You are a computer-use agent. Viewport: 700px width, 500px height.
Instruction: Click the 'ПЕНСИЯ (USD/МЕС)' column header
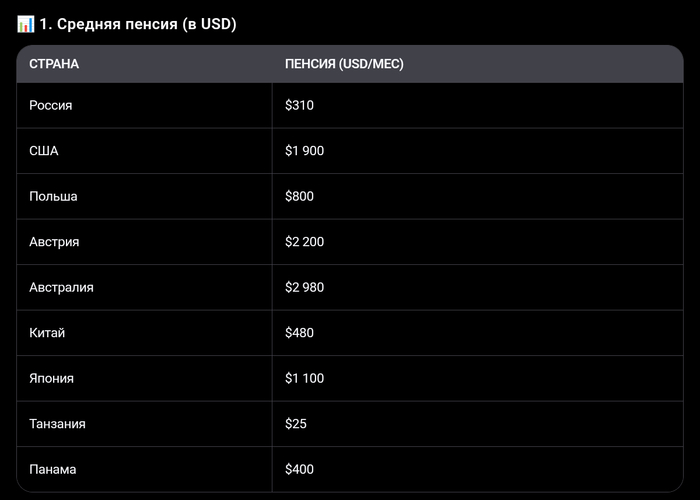pyautogui.click(x=344, y=65)
